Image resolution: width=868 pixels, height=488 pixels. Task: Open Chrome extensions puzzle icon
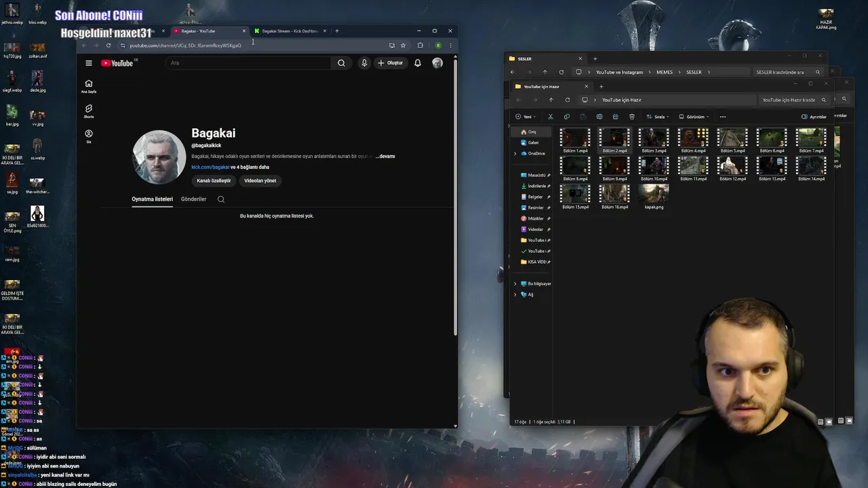coord(420,45)
